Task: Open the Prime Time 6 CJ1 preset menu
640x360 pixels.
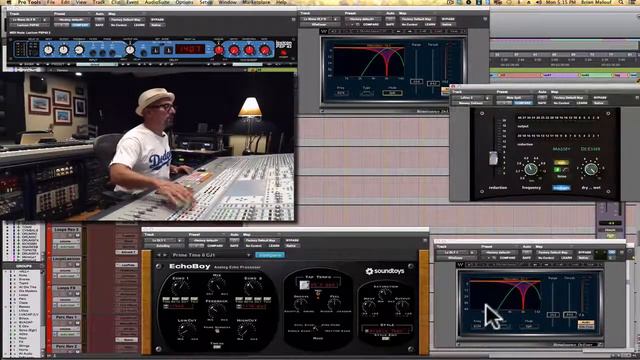Action: click(x=211, y=255)
